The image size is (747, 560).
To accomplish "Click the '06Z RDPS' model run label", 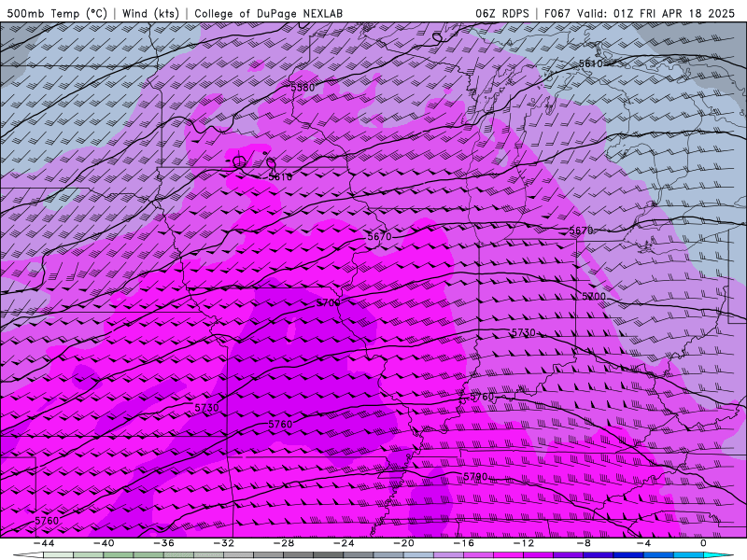I will point(502,13).
